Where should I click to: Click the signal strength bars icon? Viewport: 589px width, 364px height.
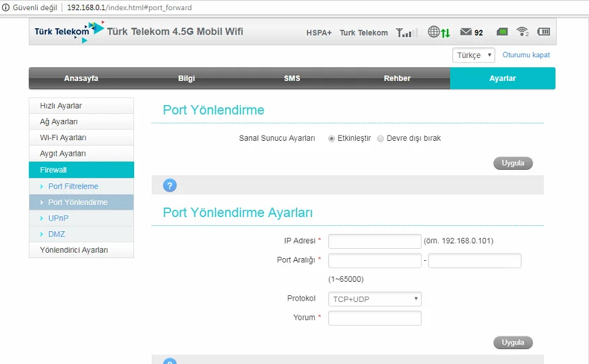pos(406,32)
